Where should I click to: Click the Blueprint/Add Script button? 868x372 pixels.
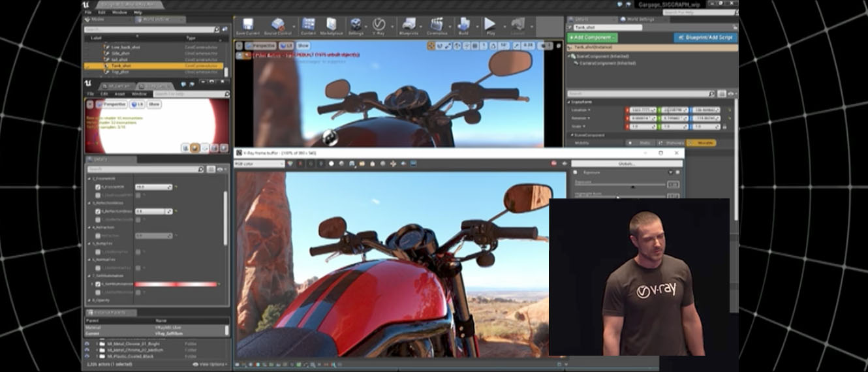click(704, 37)
